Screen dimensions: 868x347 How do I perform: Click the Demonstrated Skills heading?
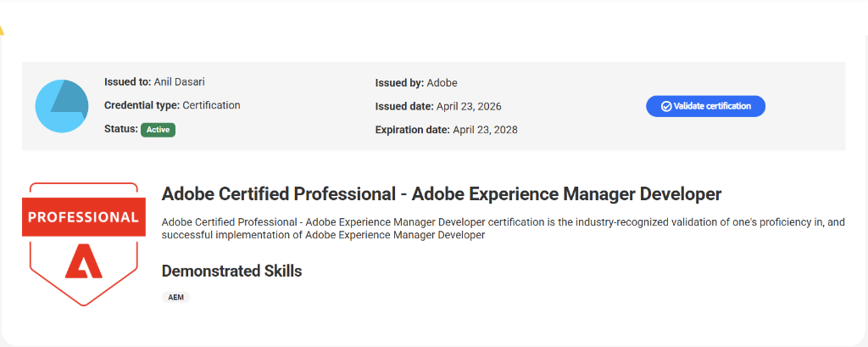tap(231, 271)
